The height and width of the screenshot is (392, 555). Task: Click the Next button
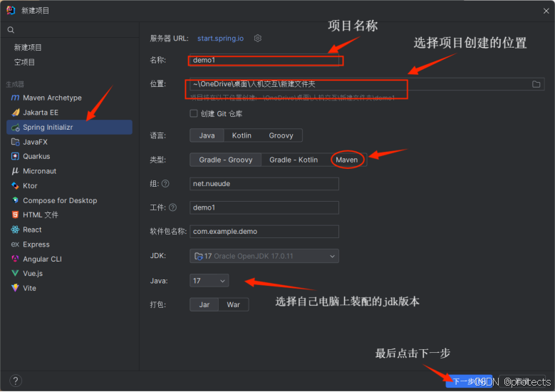(x=469, y=381)
